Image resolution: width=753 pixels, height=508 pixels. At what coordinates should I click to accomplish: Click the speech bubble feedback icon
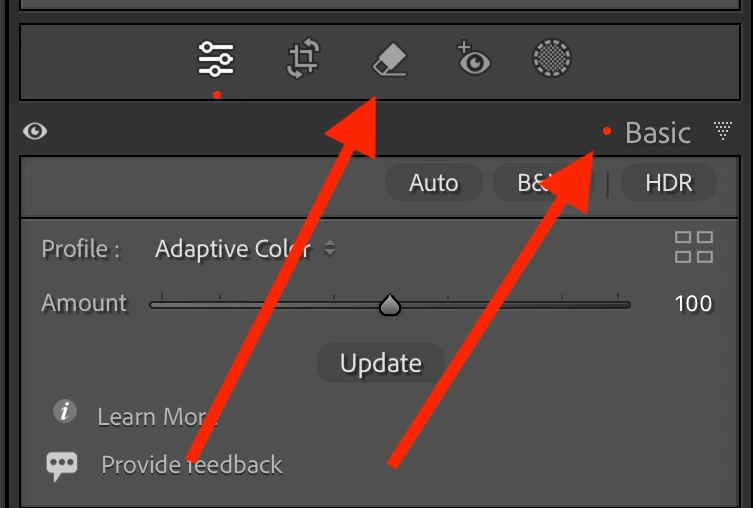(x=61, y=465)
